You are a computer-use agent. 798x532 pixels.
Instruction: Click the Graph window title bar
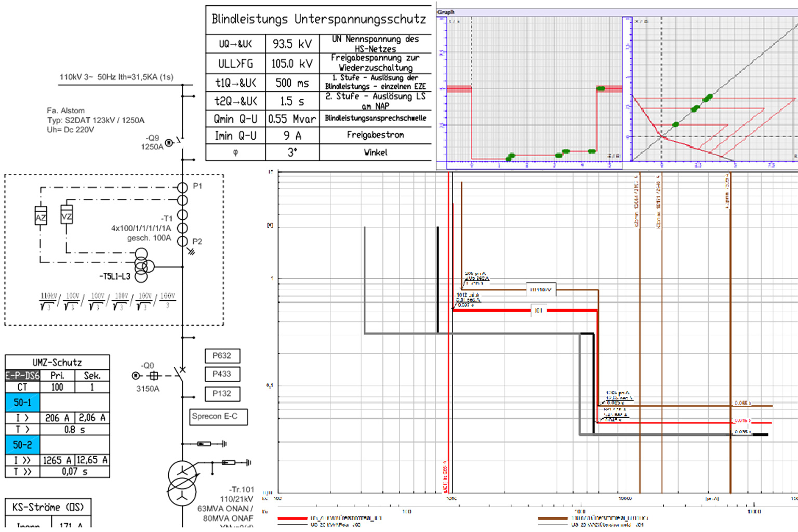pos(617,12)
